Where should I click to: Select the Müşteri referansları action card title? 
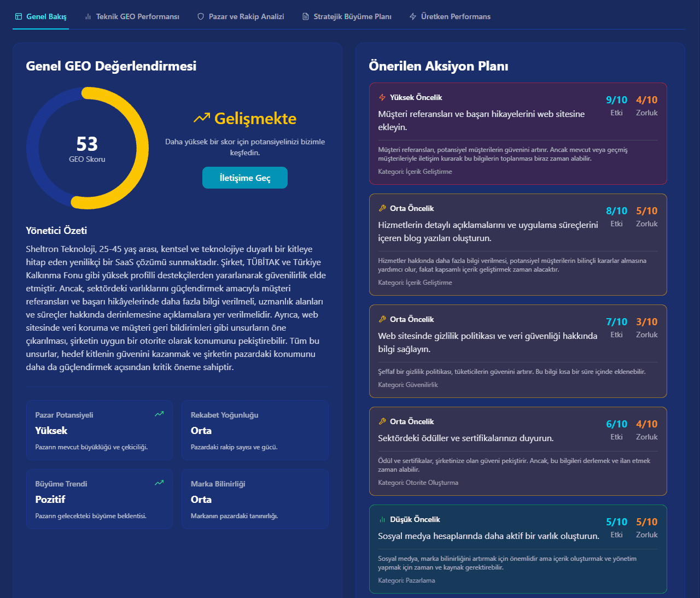481,120
